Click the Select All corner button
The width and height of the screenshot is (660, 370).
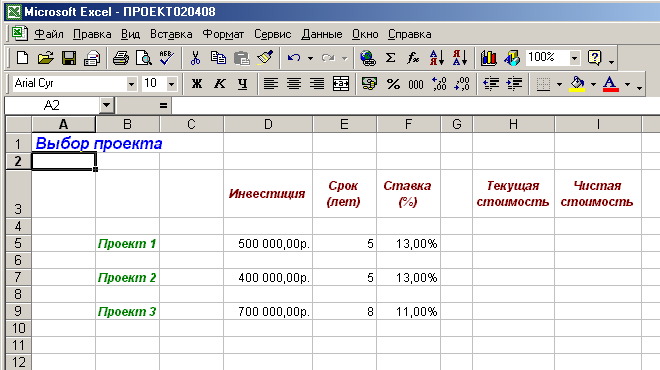pos(19,125)
